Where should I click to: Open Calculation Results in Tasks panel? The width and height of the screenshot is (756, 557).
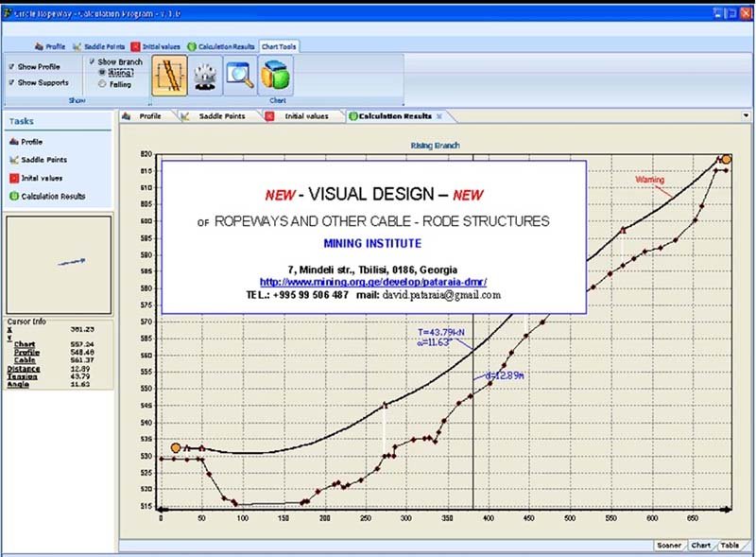click(x=47, y=196)
